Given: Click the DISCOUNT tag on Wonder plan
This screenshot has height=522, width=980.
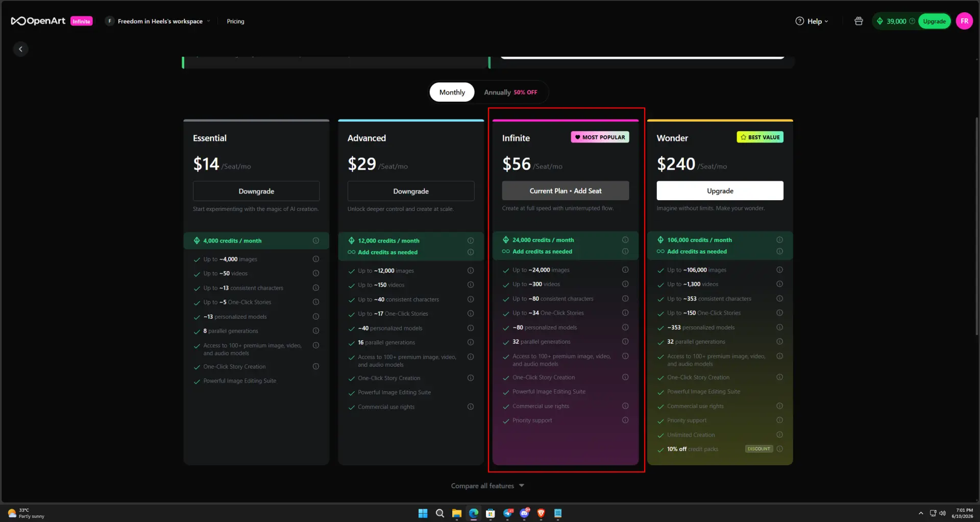Looking at the screenshot, I should coord(759,449).
